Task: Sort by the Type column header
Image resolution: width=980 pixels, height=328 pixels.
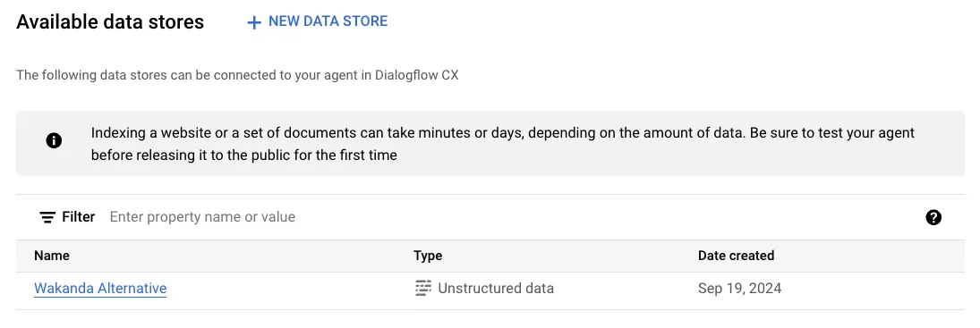Action: [428, 256]
